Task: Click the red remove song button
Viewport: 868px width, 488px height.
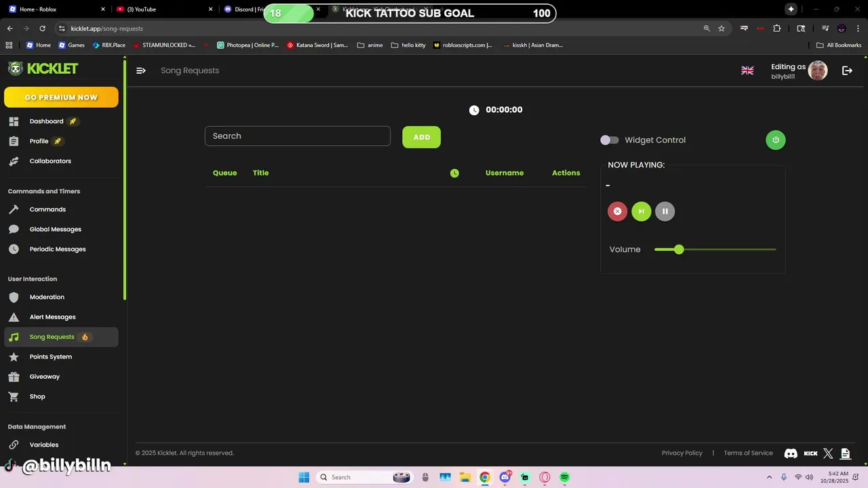Action: [617, 211]
